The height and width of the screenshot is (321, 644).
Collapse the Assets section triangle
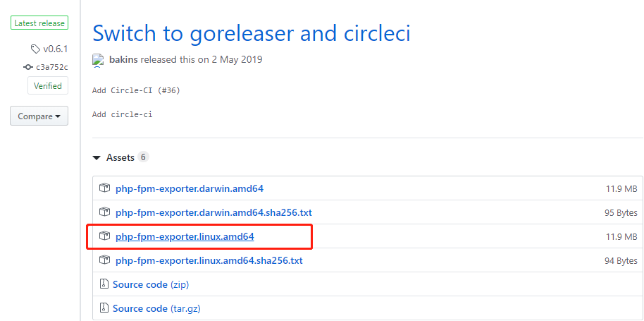[x=97, y=158]
